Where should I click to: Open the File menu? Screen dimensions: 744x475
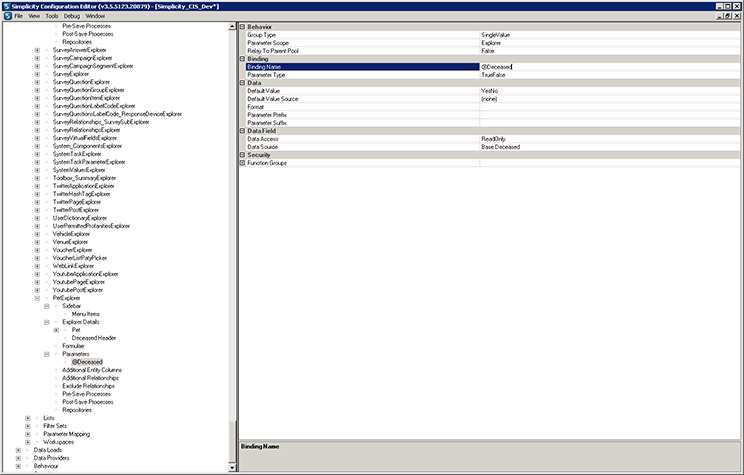19,16
